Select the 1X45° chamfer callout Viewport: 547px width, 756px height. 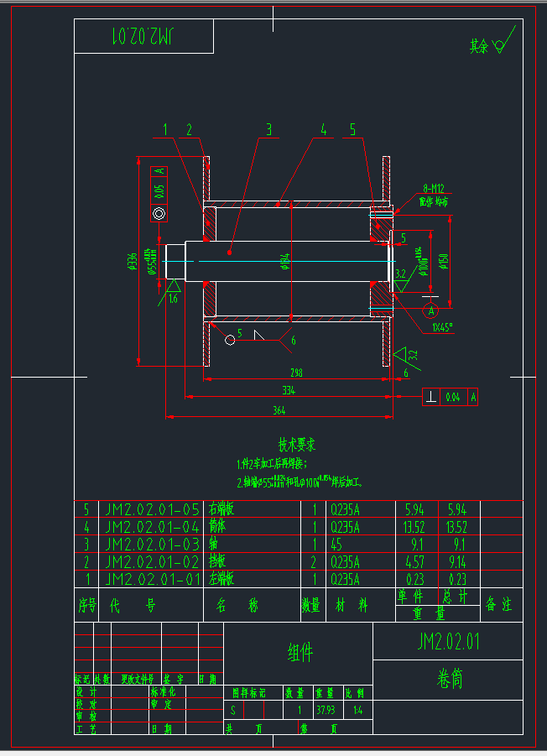click(442, 328)
